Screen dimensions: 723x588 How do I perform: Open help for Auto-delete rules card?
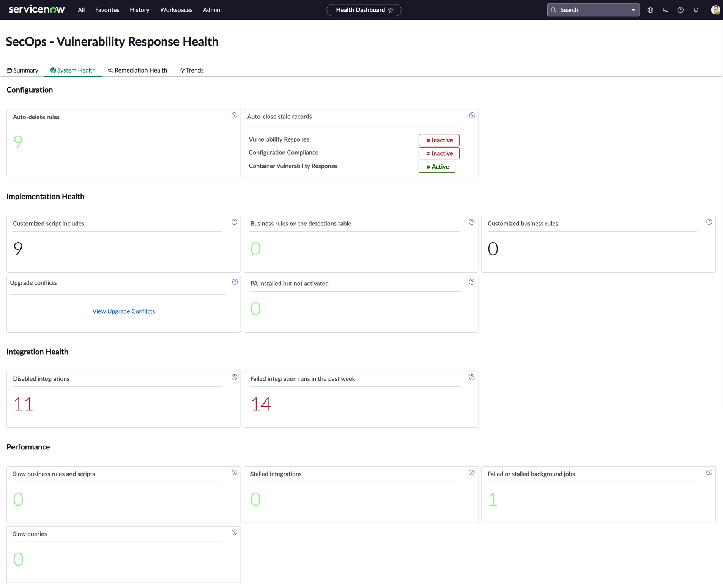pos(234,115)
